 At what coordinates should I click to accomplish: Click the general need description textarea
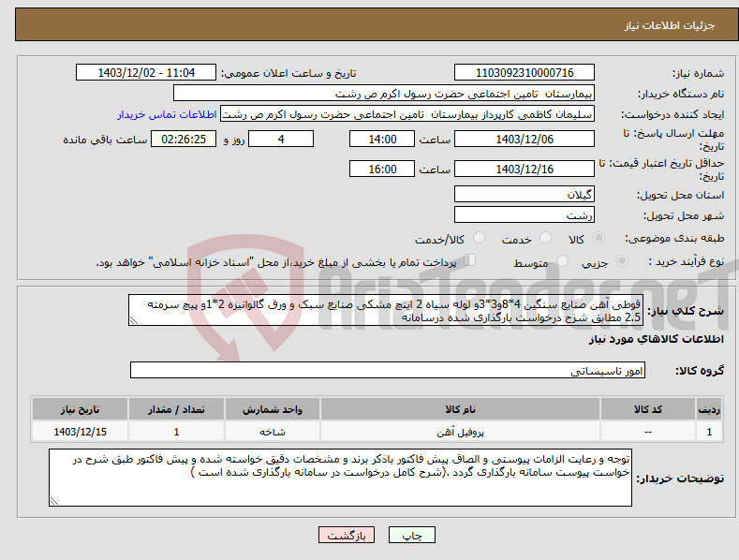point(386,310)
